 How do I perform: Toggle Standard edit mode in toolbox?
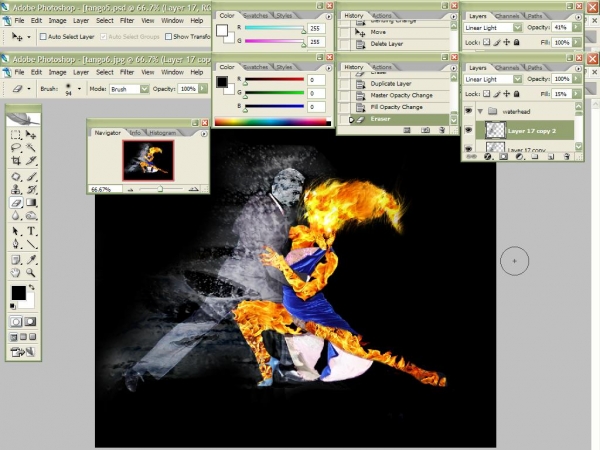(x=16, y=321)
